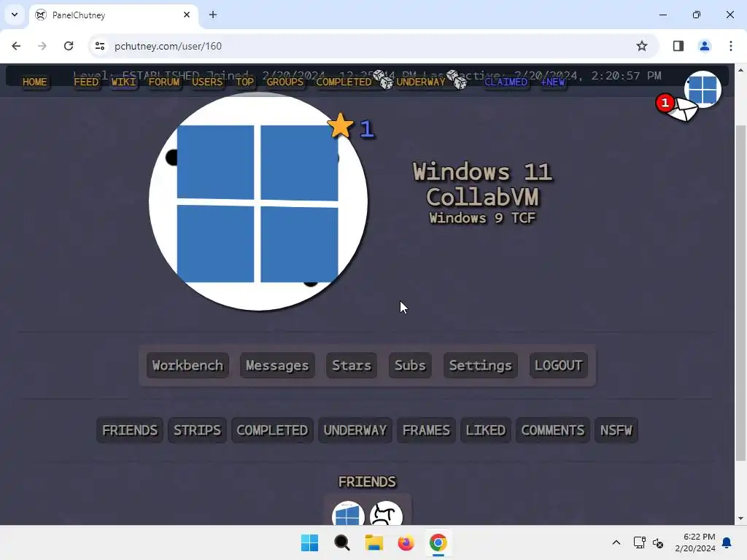Open the taskbar clock and date
This screenshot has height=560, width=747.
click(x=695, y=542)
